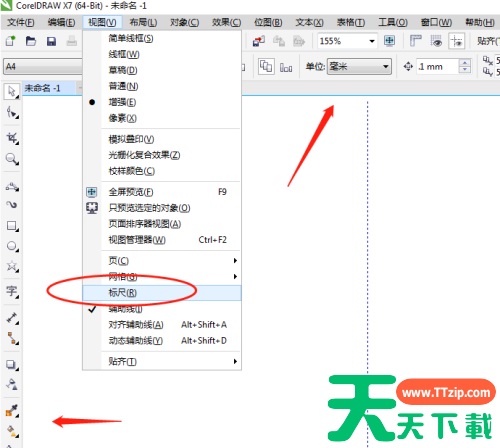Open file with folder icon

click(31, 41)
